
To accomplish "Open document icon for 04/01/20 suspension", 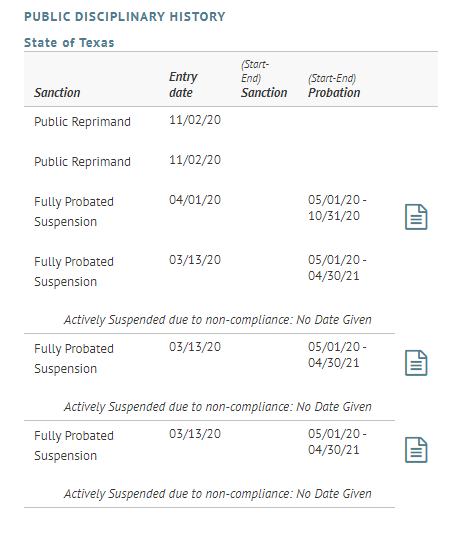I will click(416, 217).
